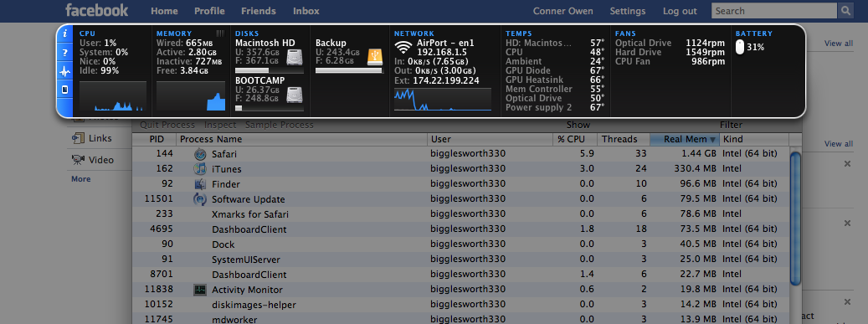Open the Profile tab
This screenshot has height=324, width=868.
(x=209, y=11)
